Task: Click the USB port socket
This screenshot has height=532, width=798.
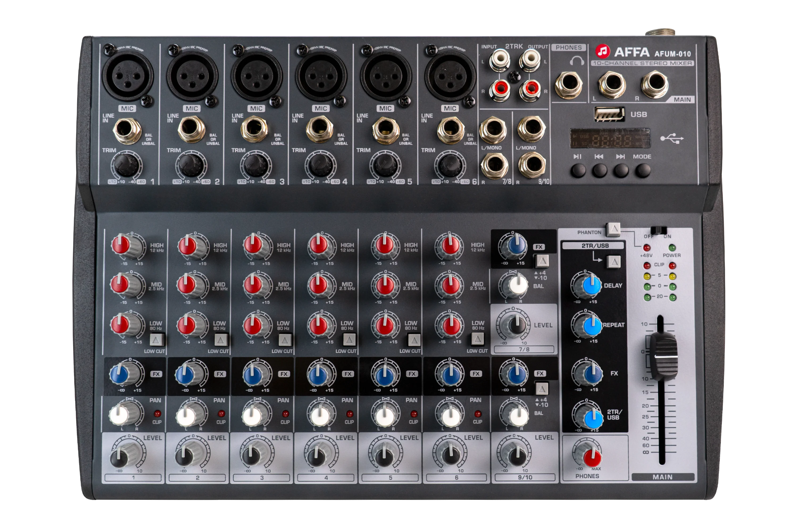Action: [x=609, y=115]
